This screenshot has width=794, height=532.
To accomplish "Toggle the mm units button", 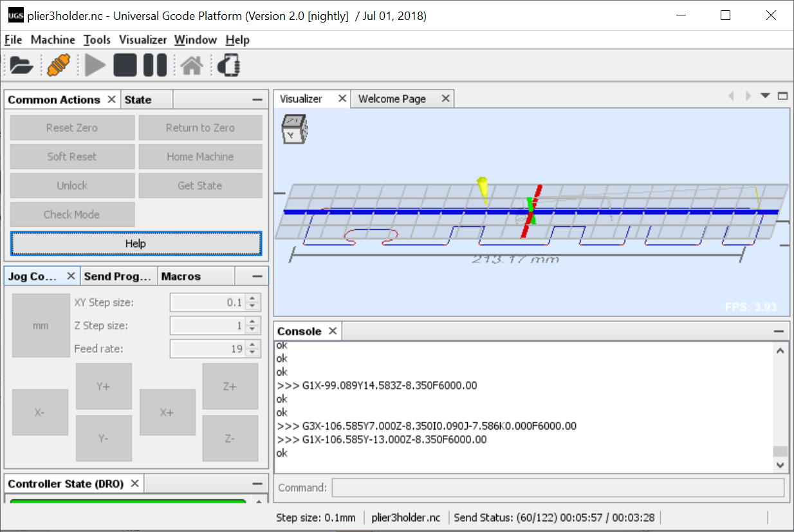I will click(x=41, y=326).
